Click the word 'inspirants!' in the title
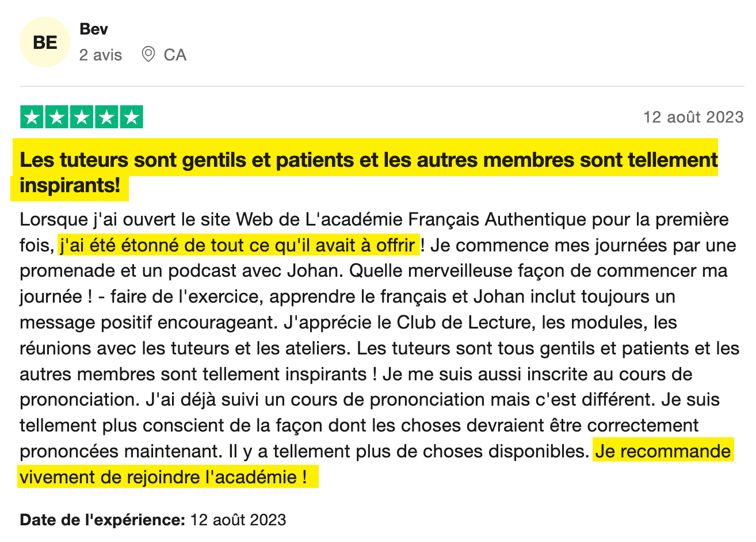 pyautogui.click(x=70, y=186)
